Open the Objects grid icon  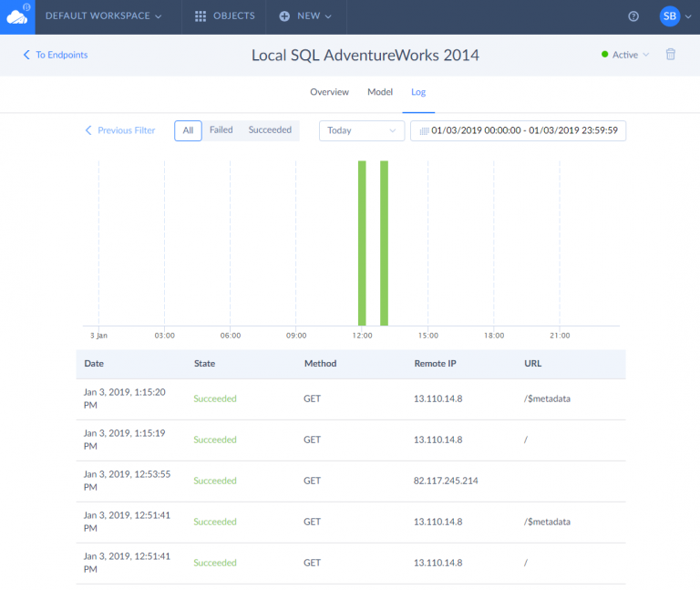pyautogui.click(x=201, y=16)
